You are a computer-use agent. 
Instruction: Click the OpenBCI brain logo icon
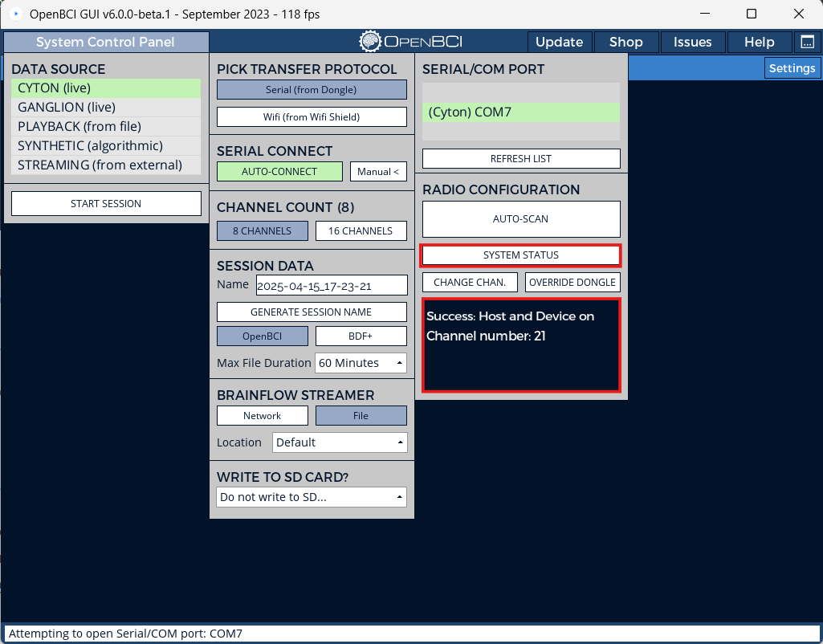click(x=370, y=42)
